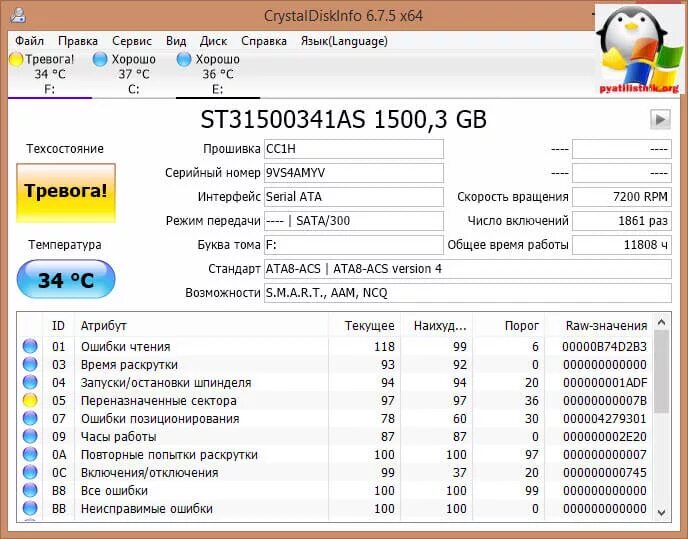Open the Диск menu
The image size is (688, 539).
point(213,41)
